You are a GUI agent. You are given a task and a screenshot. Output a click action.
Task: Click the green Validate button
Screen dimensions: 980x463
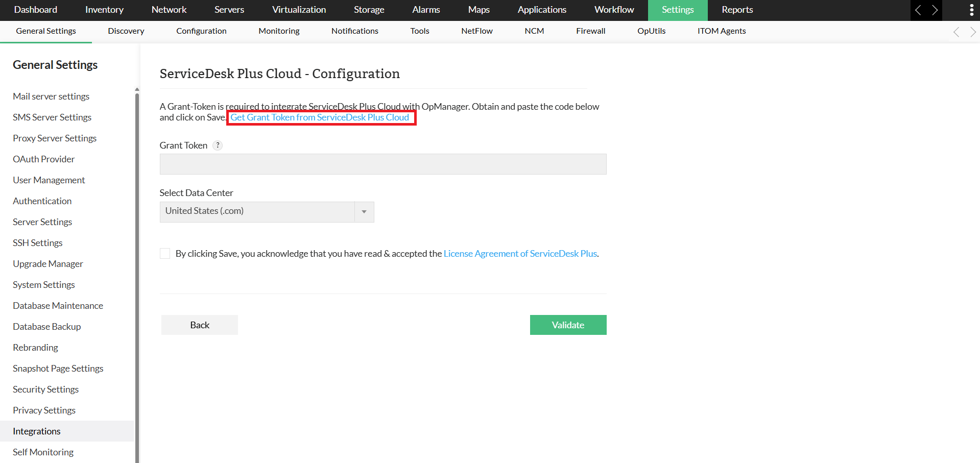(568, 325)
